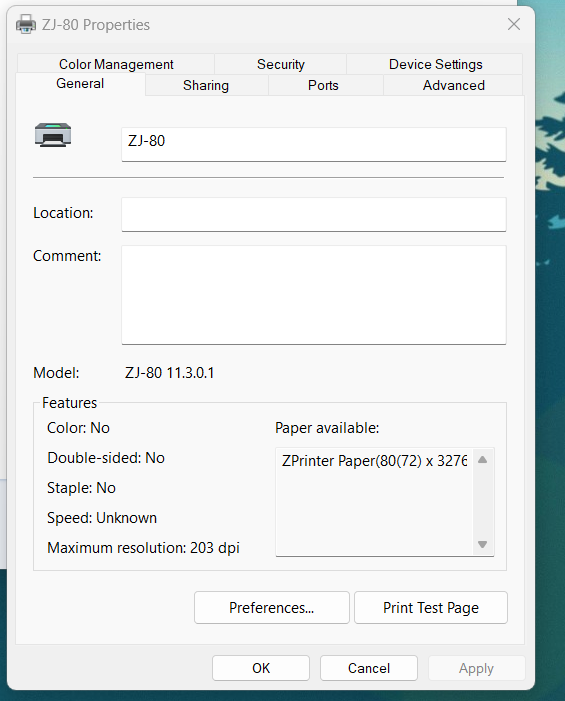Screen dimensions: 565x701
Task: Click the large printer icon beside the name field
Action: (53, 135)
